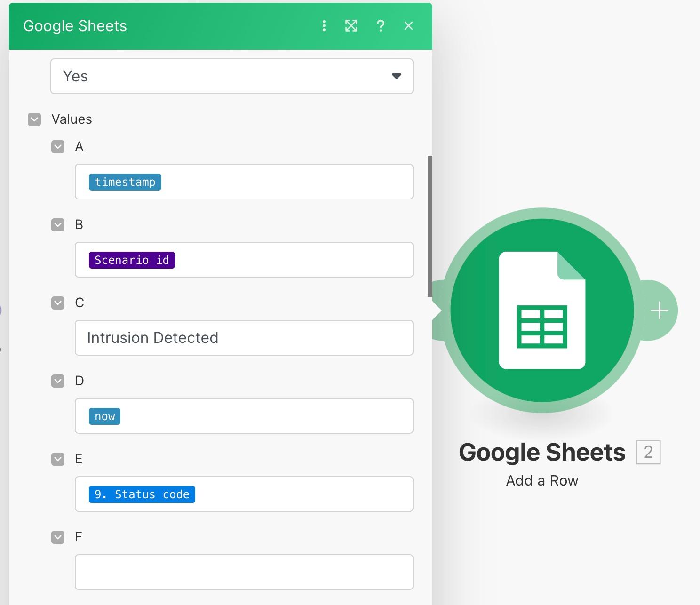700x605 pixels.
Task: Open help with the question mark icon
Action: click(x=381, y=26)
